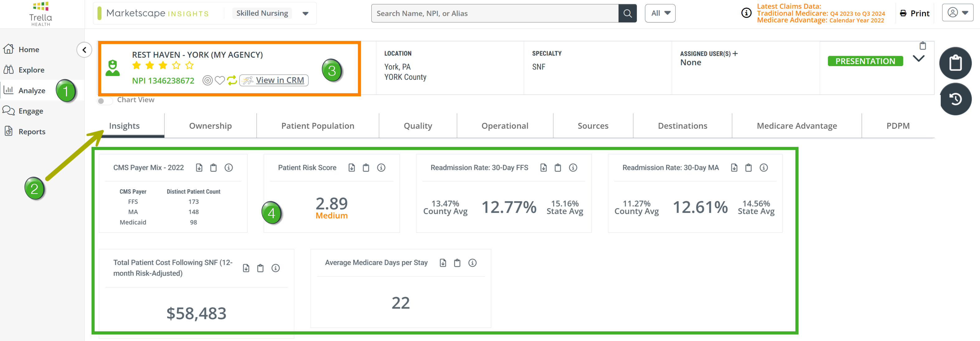Switch to the Destinations tab
The width and height of the screenshot is (980, 341).
pos(682,126)
